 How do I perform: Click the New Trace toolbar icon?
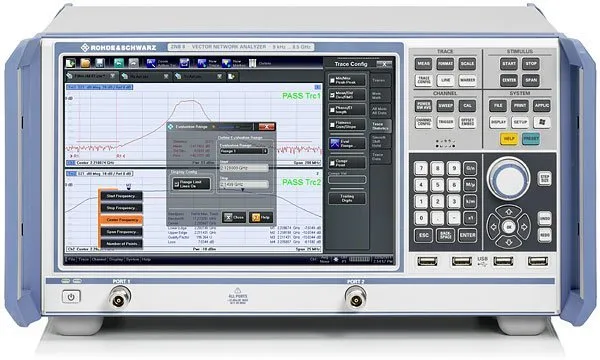click(202, 63)
